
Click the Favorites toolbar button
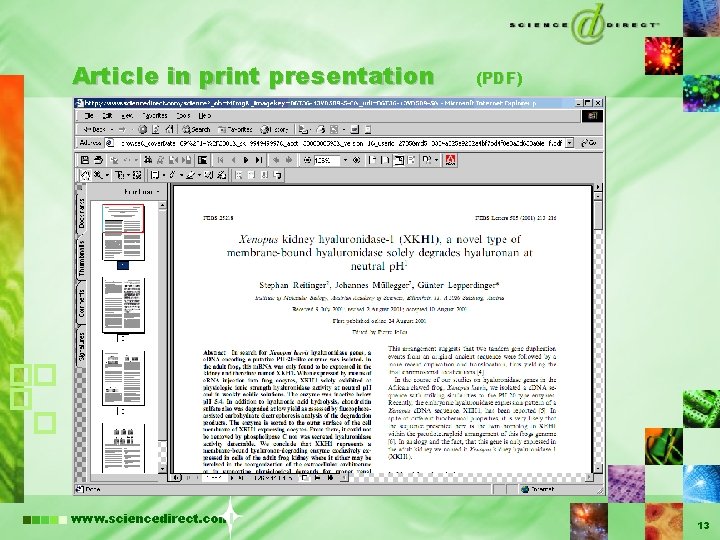[236, 129]
